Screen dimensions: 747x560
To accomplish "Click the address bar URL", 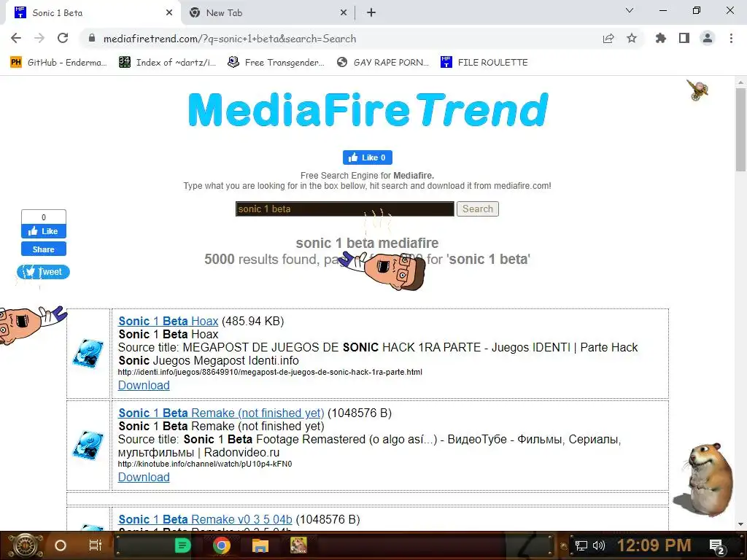I will [x=230, y=39].
